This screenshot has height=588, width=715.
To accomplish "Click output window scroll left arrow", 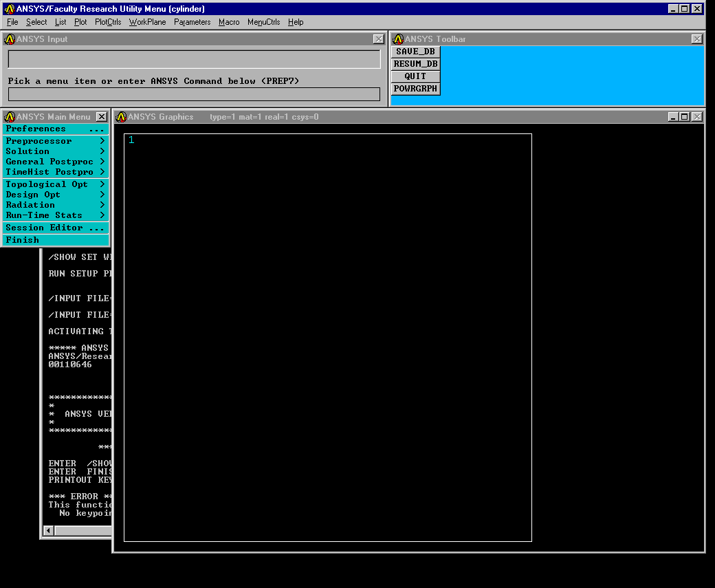I will pyautogui.click(x=48, y=530).
